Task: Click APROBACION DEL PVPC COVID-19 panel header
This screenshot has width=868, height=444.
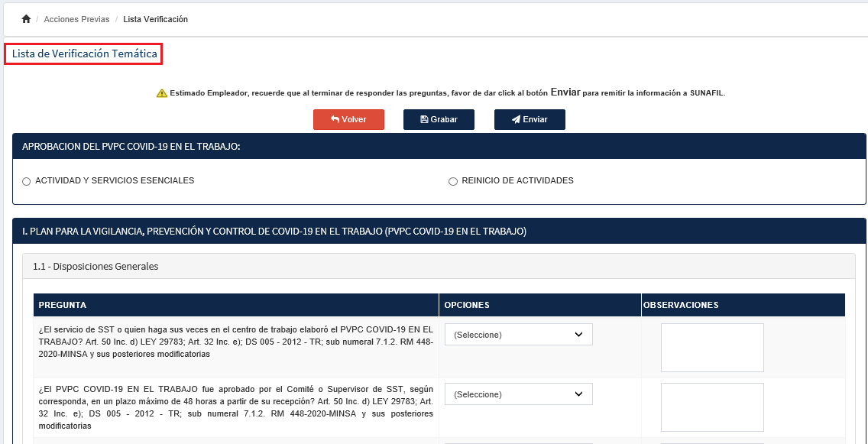Action: 439,146
